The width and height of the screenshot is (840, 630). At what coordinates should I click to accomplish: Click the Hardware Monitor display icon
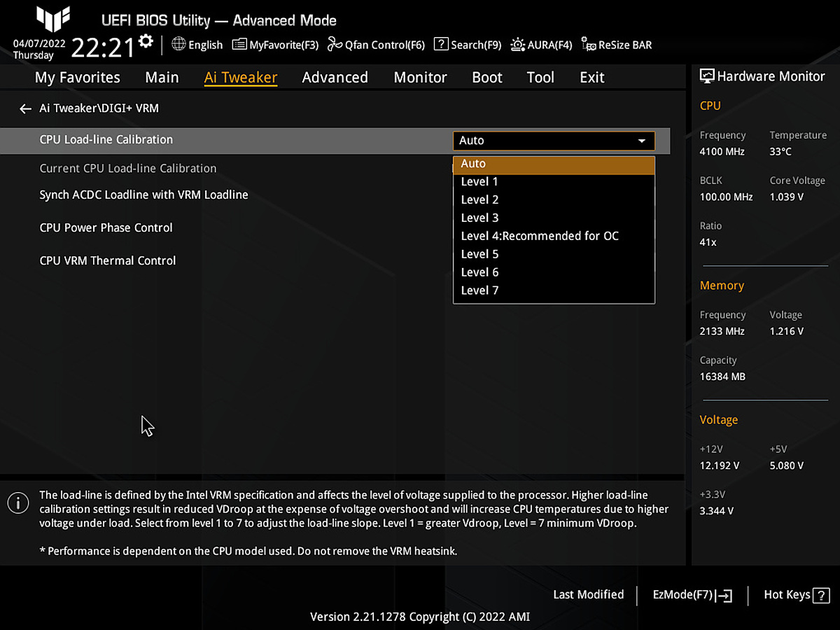click(x=707, y=76)
